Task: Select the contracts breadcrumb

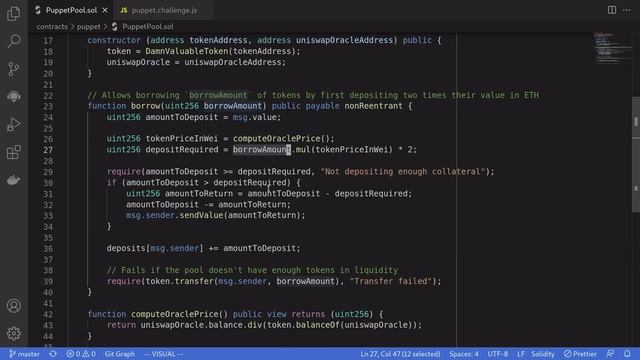Action: point(52,27)
